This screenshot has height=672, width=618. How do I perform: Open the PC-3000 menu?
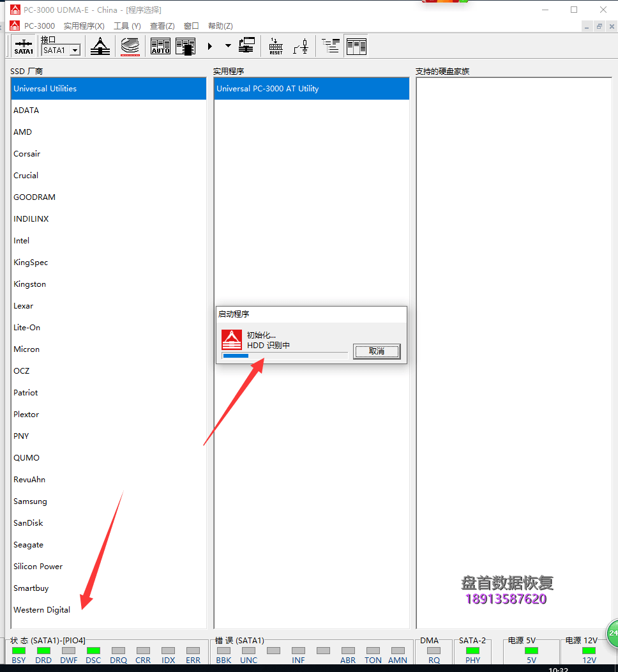(x=40, y=26)
